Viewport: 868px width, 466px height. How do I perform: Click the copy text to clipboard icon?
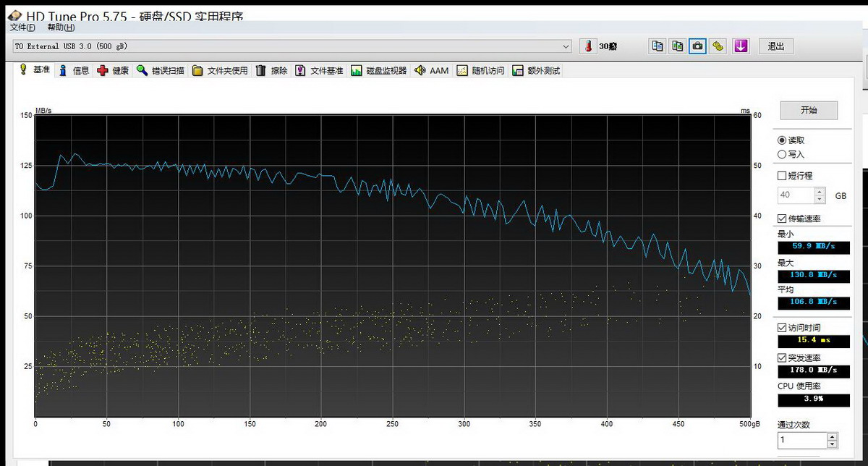pos(657,46)
